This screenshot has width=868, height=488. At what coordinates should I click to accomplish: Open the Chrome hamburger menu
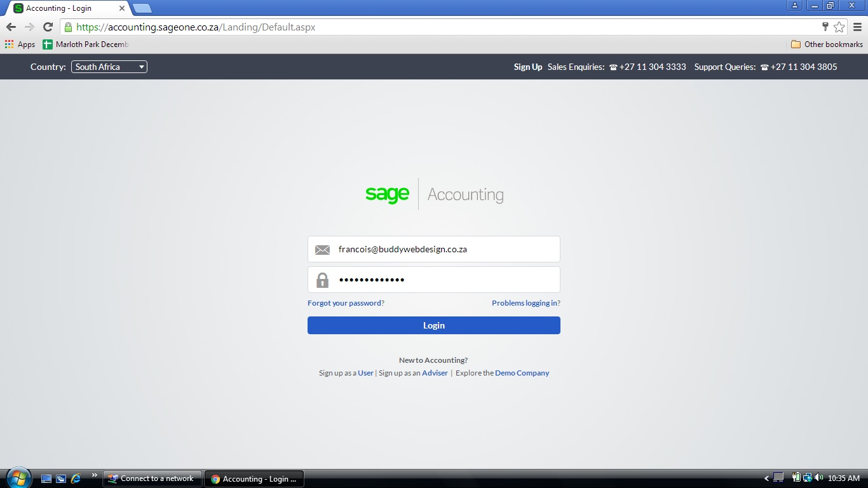coord(857,27)
